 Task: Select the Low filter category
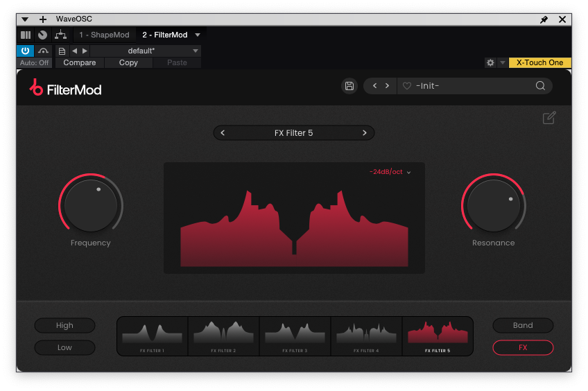click(64, 347)
